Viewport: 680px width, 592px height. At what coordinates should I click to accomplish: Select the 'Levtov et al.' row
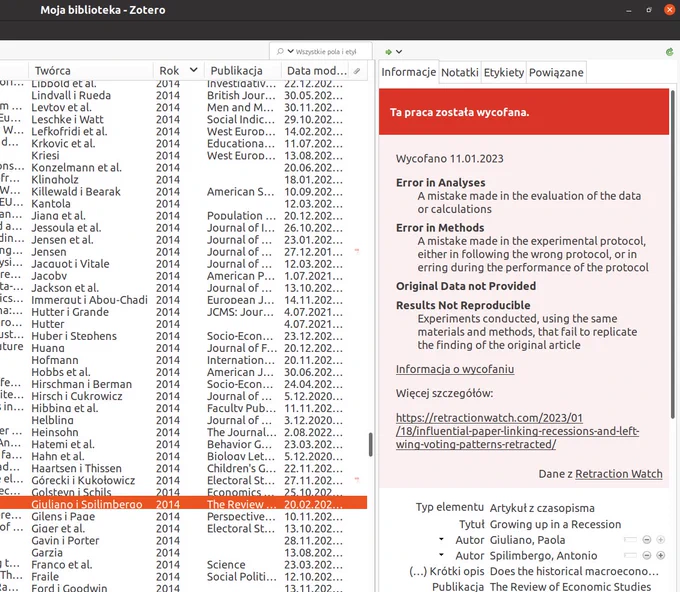click(x=183, y=108)
